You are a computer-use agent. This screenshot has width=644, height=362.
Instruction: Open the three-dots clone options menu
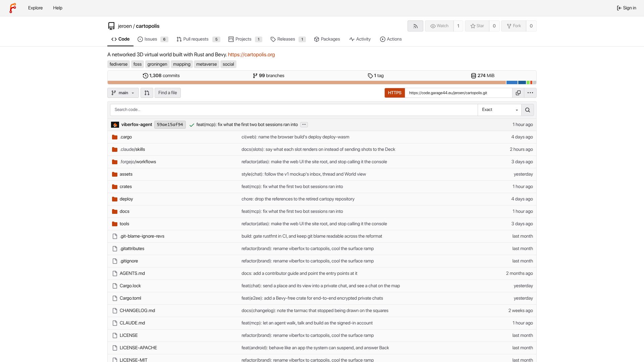point(530,93)
